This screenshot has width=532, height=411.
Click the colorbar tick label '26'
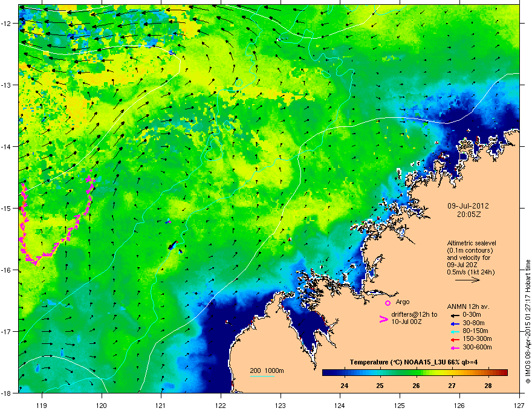coord(417,386)
